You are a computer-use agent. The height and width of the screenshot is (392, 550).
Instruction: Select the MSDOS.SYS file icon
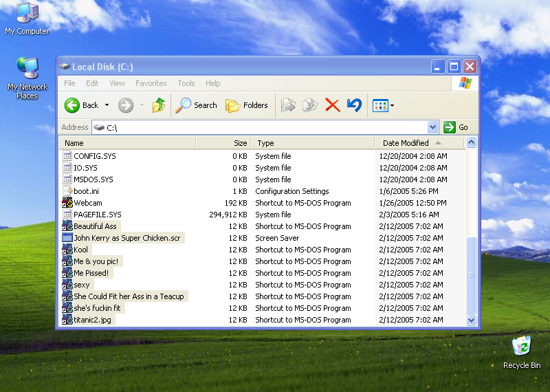pyautogui.click(x=67, y=179)
